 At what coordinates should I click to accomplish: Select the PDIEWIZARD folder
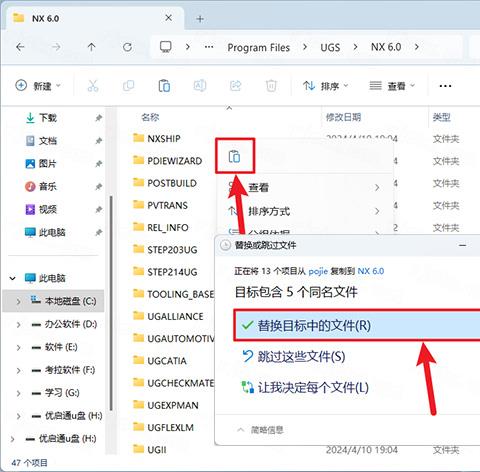[167, 161]
